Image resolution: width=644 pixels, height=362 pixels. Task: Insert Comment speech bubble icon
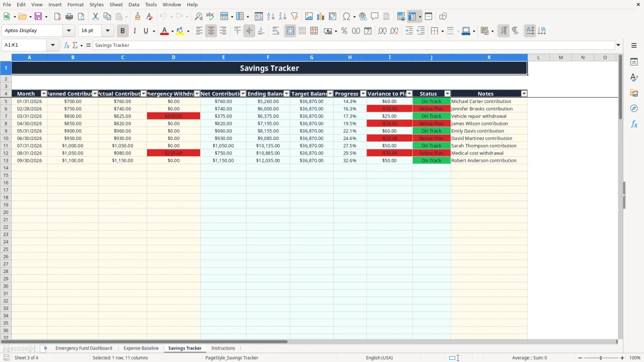tap(375, 17)
